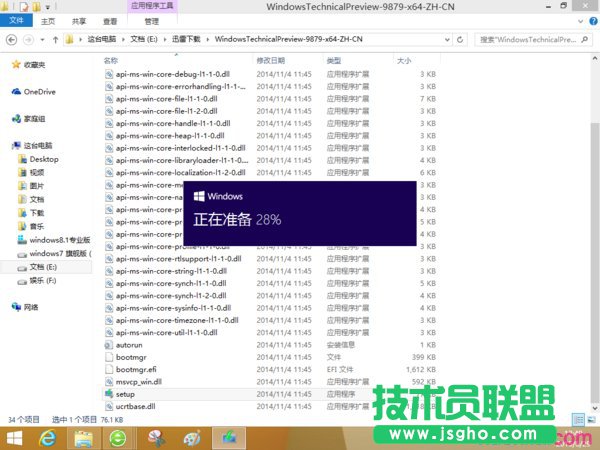Sort by the 修改日期 column header
The width and height of the screenshot is (600, 450).
click(x=270, y=60)
